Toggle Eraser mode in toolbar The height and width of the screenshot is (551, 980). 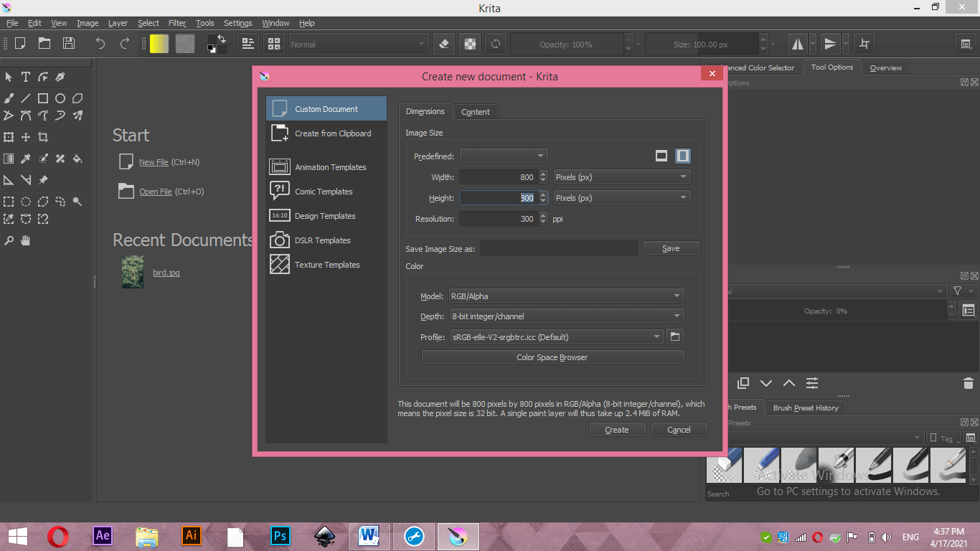443,44
